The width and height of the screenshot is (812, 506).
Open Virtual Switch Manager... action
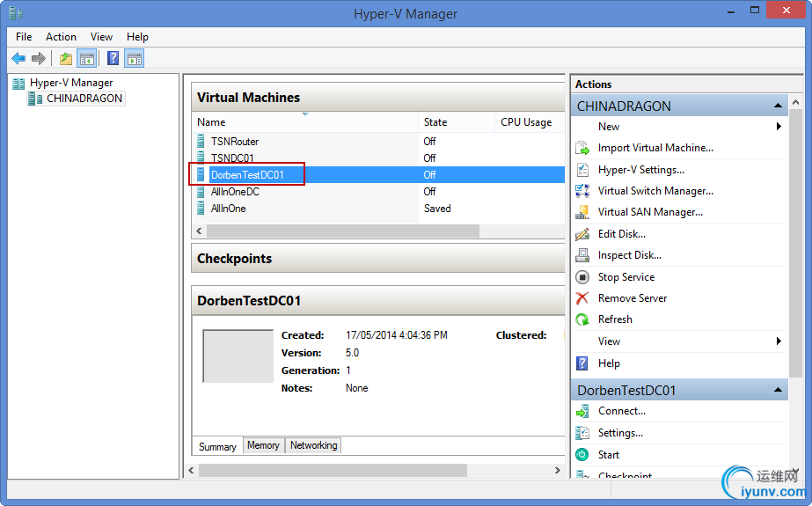pyautogui.click(x=655, y=191)
